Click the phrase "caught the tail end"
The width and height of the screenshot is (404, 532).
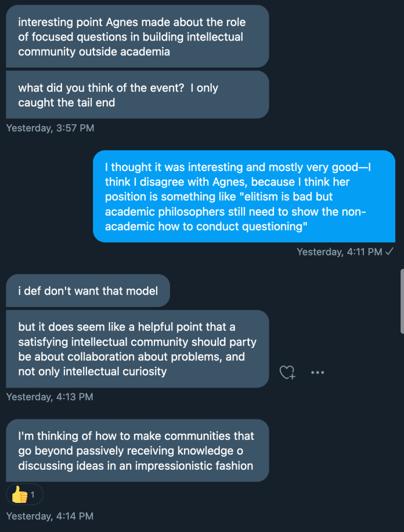coord(67,102)
